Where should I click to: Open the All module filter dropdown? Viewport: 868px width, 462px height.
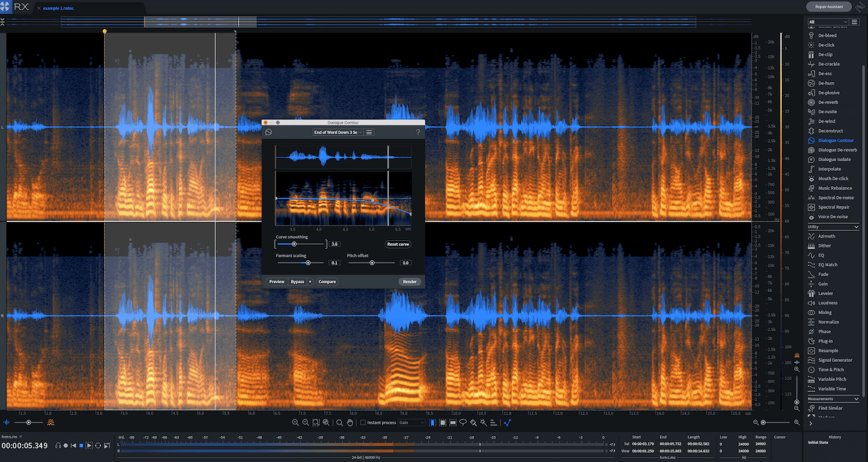click(828, 22)
